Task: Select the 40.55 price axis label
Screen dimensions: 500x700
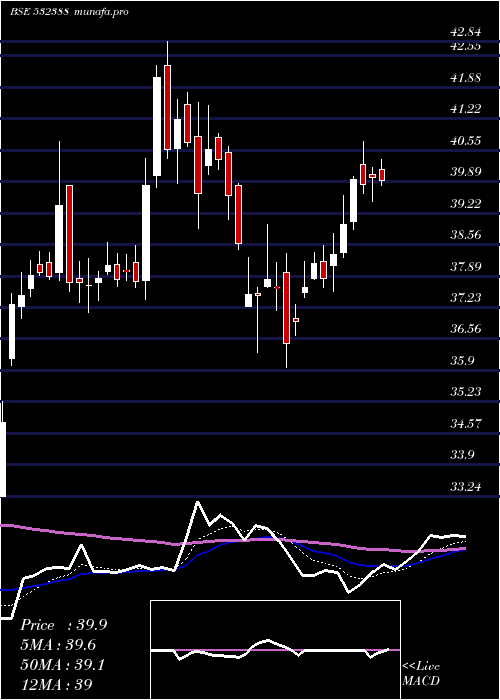Action: [466, 141]
